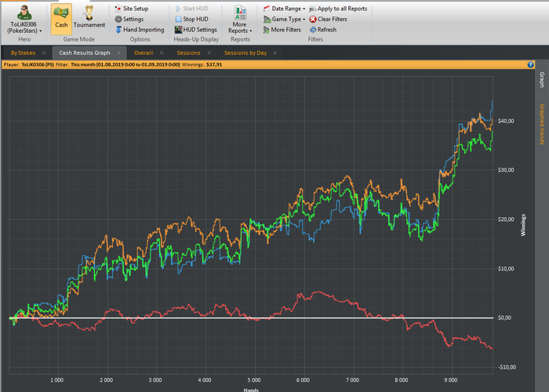The height and width of the screenshot is (392, 549).
Task: Switch to Tournament game mode
Action: [x=89, y=16]
